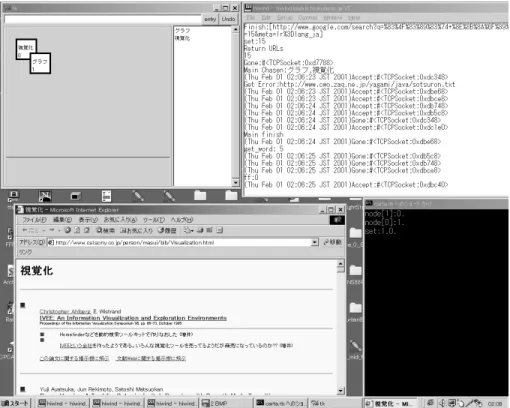This screenshot has height=408, width=510.
Task: Click the お気に入り favorites toolbar button
Action: coord(136,230)
